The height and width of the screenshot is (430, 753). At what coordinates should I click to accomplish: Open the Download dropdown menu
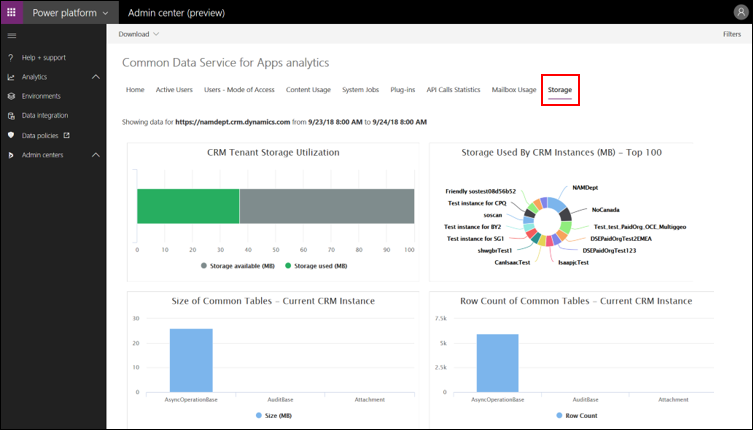click(138, 34)
